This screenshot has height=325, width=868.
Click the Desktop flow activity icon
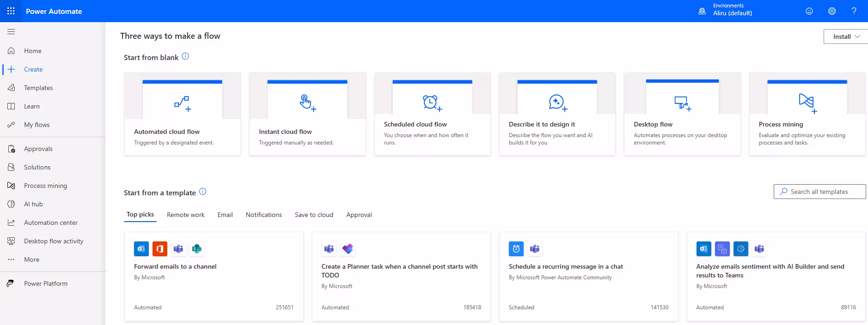(x=12, y=241)
